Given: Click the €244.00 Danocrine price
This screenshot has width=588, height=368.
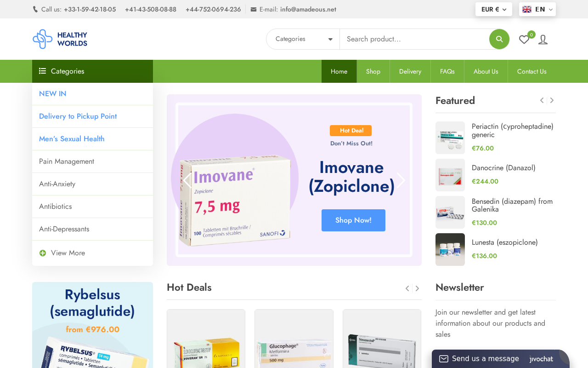Looking at the screenshot, I should 485,182.
